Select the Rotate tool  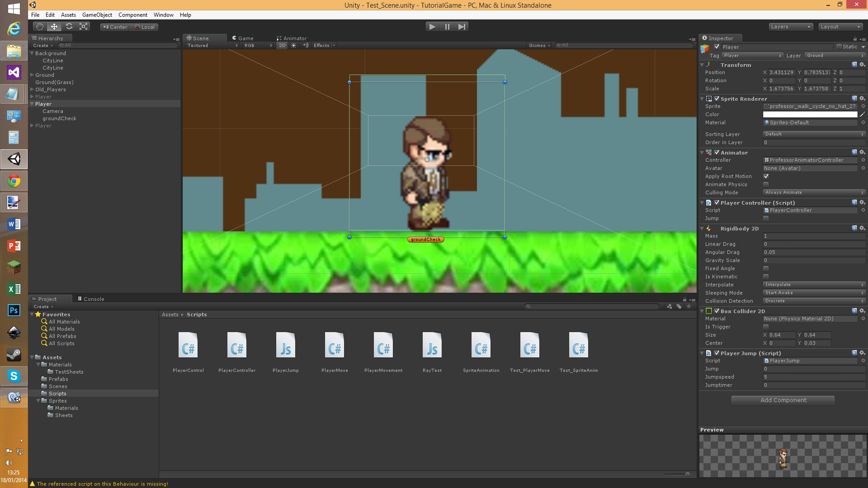[69, 27]
